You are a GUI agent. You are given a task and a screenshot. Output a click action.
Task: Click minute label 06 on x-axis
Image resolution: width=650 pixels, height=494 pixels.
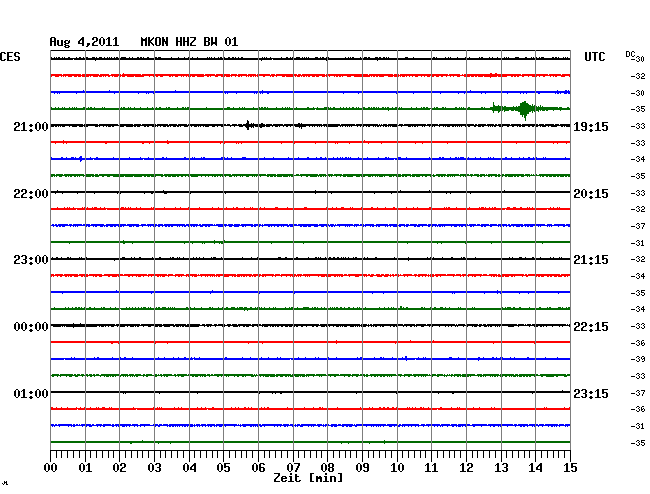coord(258,467)
